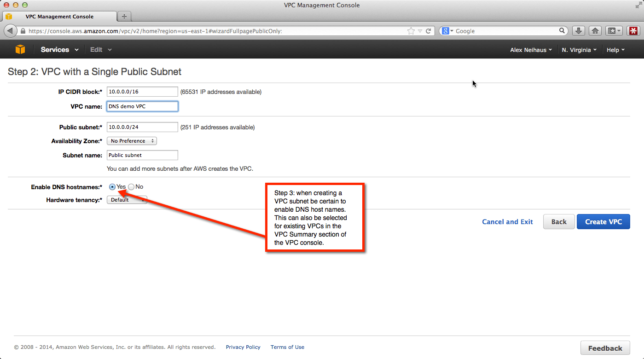The height and width of the screenshot is (359, 644).
Task: Select Yes for Enable DNS hostnames
Action: [x=112, y=186]
